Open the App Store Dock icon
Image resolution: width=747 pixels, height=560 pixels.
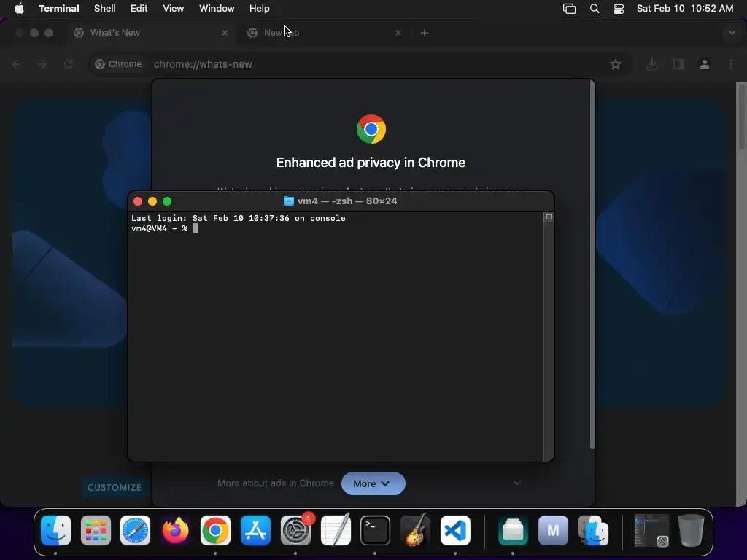click(x=255, y=531)
